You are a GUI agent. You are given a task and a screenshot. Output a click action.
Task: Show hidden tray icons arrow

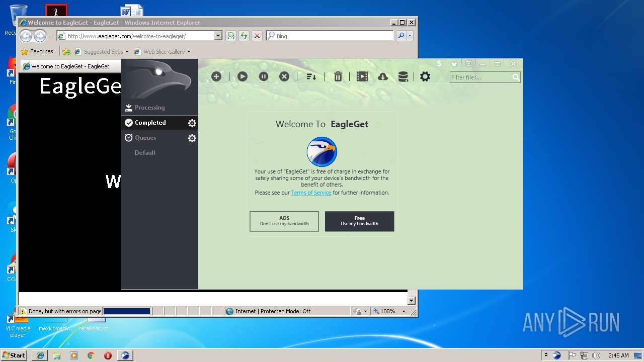click(x=546, y=355)
